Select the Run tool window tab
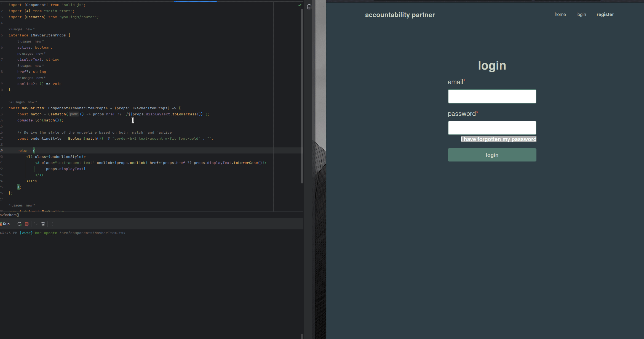 (x=6, y=224)
